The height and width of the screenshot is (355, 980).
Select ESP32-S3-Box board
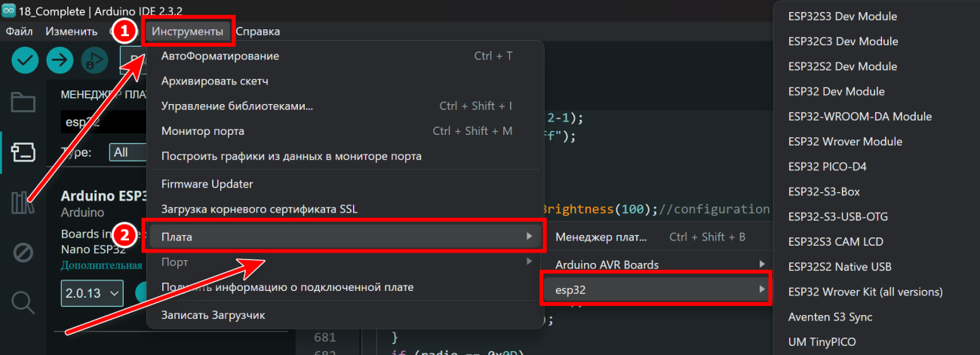877,191
